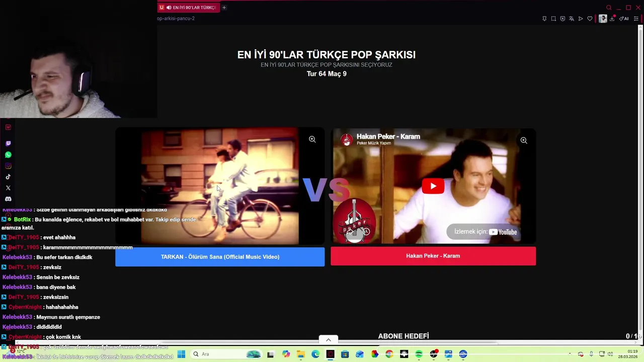Screen dimensions: 644x362
Task: Click the translate page icon
Action: pos(572,19)
